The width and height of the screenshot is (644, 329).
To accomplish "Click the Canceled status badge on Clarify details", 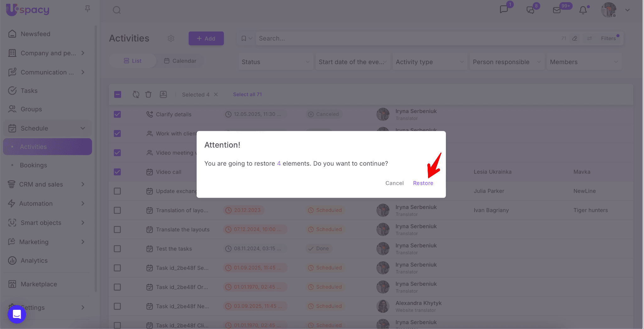I will coord(324,114).
